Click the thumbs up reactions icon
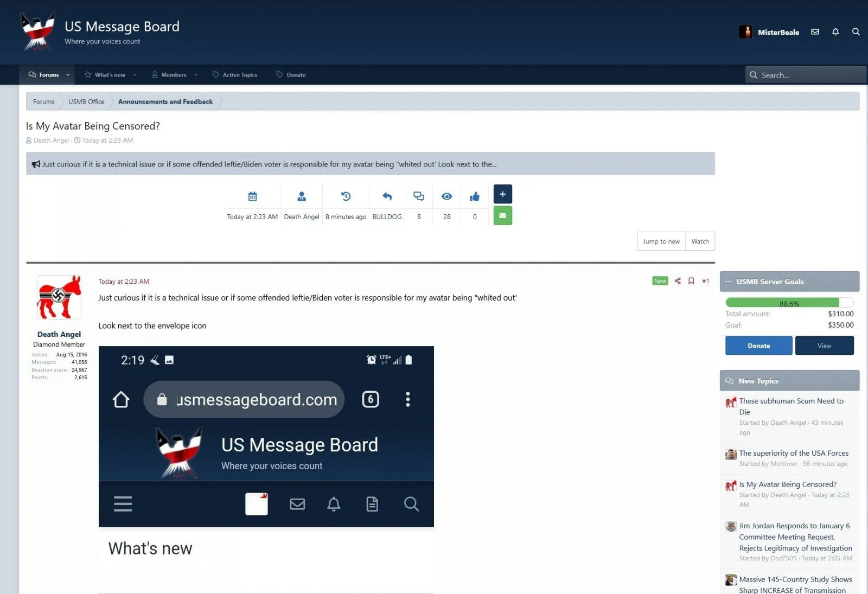868x594 pixels. coord(475,196)
